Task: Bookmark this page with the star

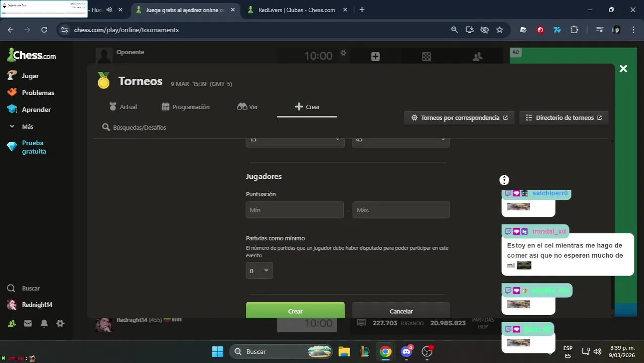Action: [x=499, y=30]
